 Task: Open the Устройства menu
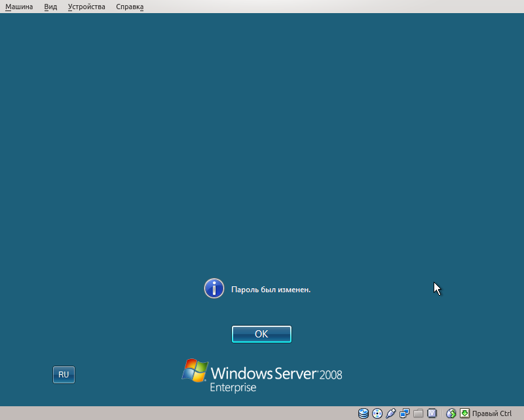tap(86, 6)
